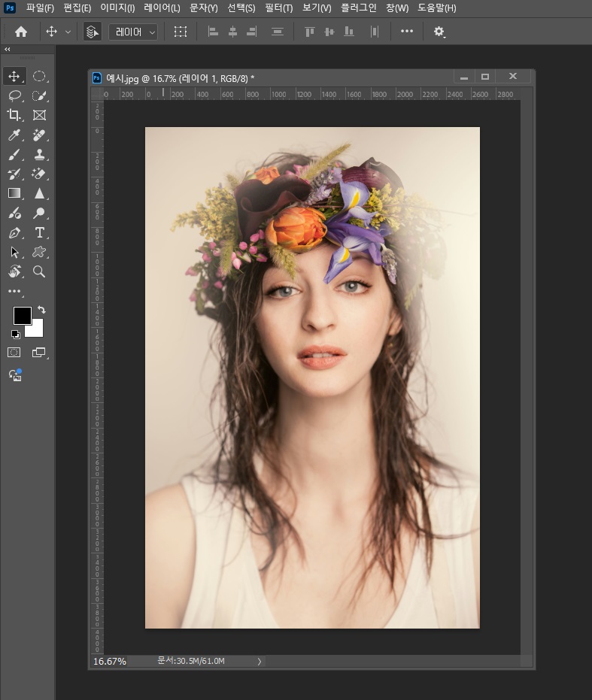Distribute vertically button
592x700 pixels.
pos(277,32)
